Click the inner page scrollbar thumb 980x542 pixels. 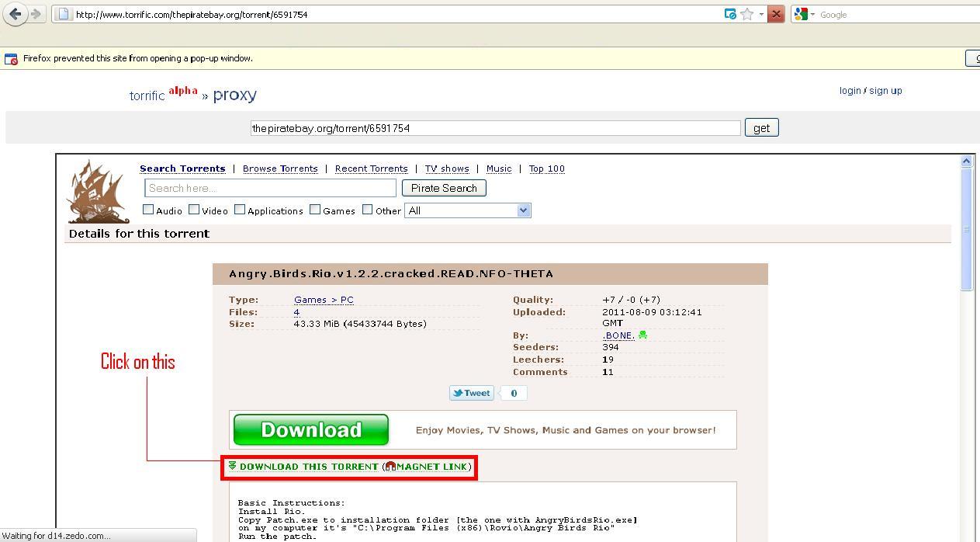966,229
